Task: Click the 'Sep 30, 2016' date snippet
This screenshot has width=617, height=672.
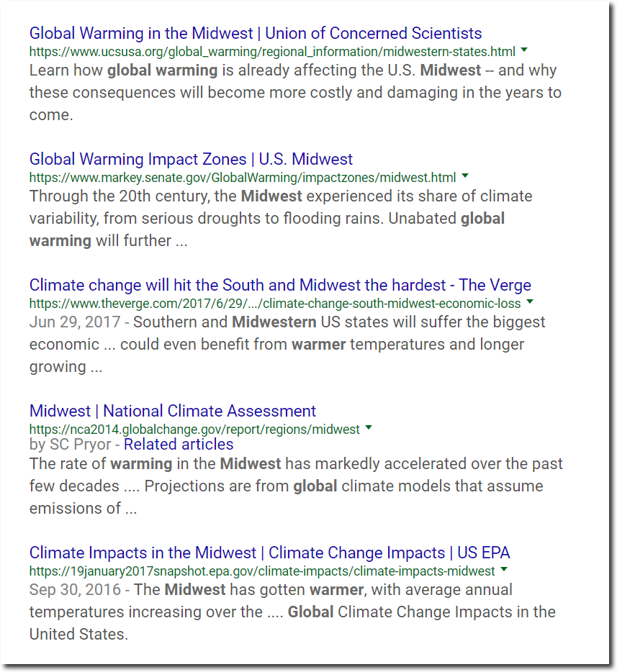Action: coord(75,590)
